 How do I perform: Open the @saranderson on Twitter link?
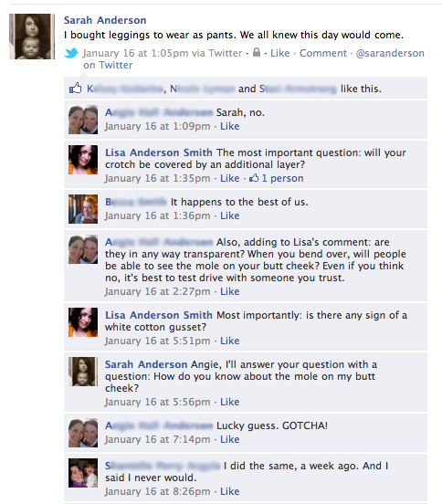pyautogui.click(x=254, y=58)
